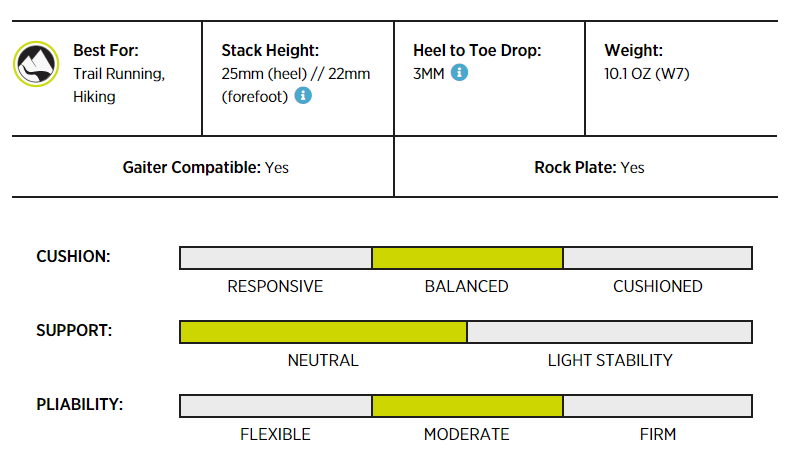Click the green Neutral support segment
This screenshot has height=466, width=787.
click(x=323, y=332)
